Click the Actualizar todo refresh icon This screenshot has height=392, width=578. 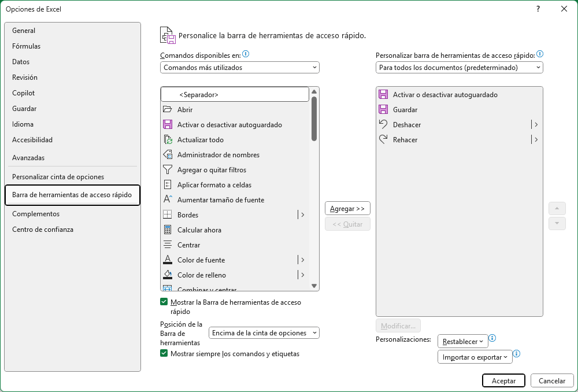tap(168, 140)
